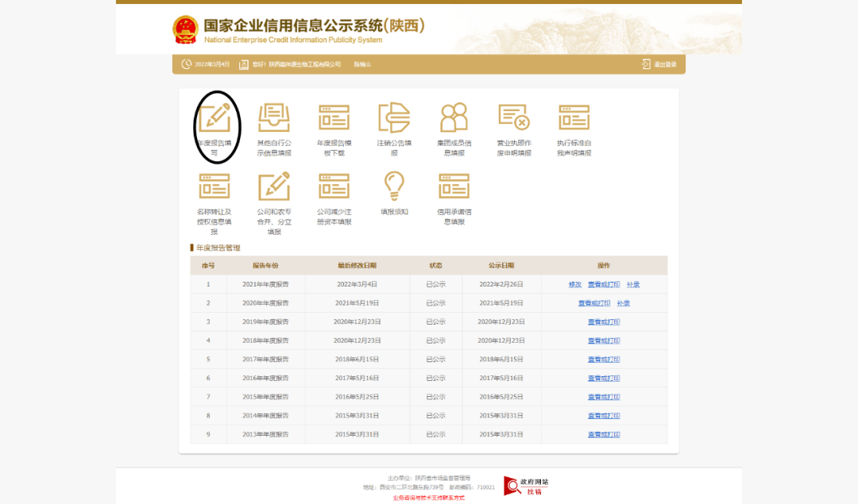
Task: Click the 2022年3月4日 last-modified cell
Action: (357, 284)
